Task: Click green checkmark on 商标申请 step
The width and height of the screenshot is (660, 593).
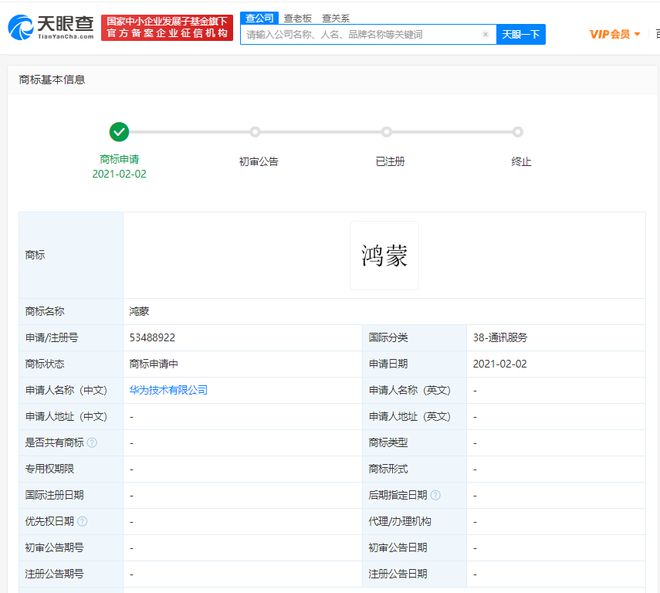Action: 119,132
